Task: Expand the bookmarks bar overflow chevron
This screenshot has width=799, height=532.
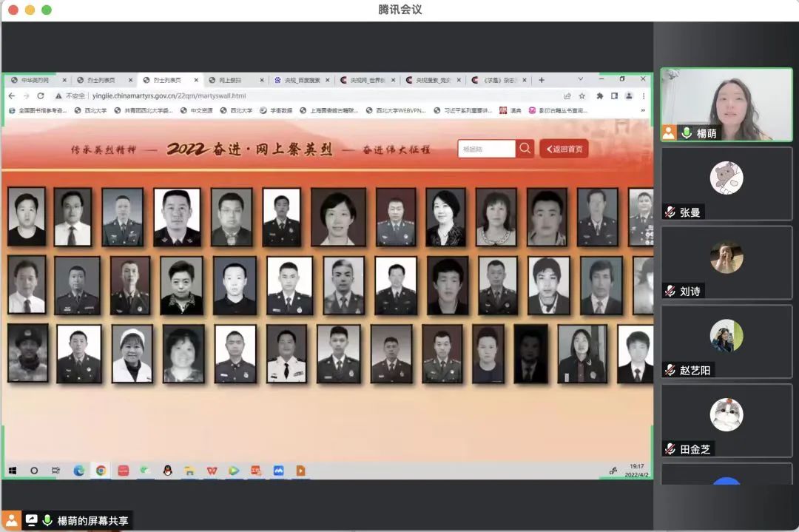Action: (642, 111)
